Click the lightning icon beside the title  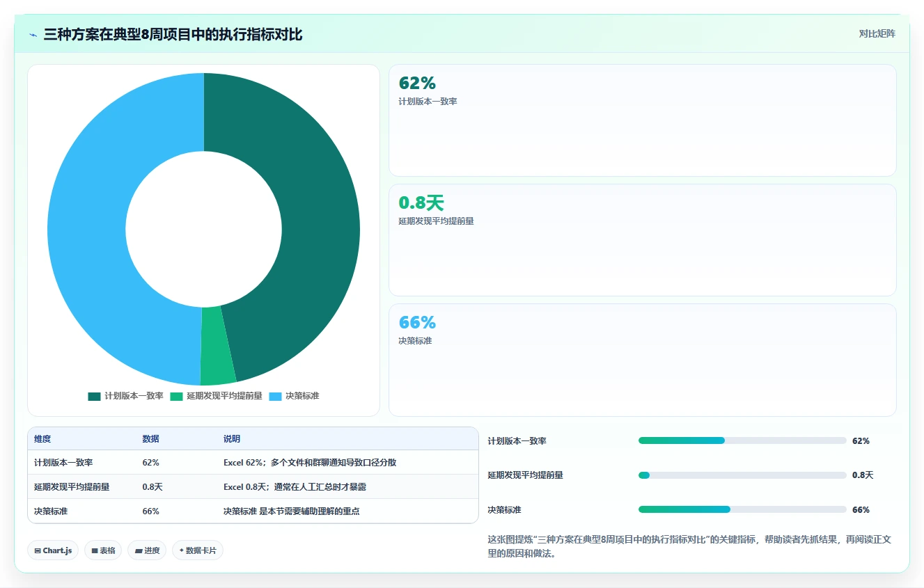(x=33, y=35)
